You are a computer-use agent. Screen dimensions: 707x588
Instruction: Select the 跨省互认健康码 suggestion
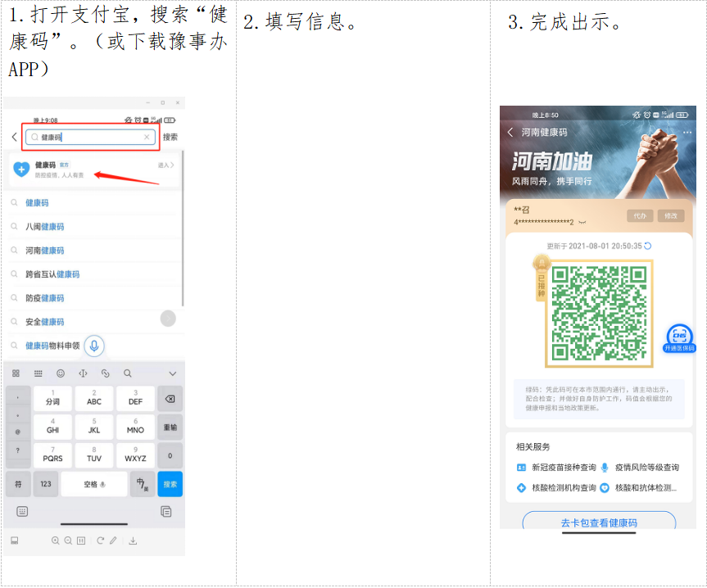tap(52, 274)
